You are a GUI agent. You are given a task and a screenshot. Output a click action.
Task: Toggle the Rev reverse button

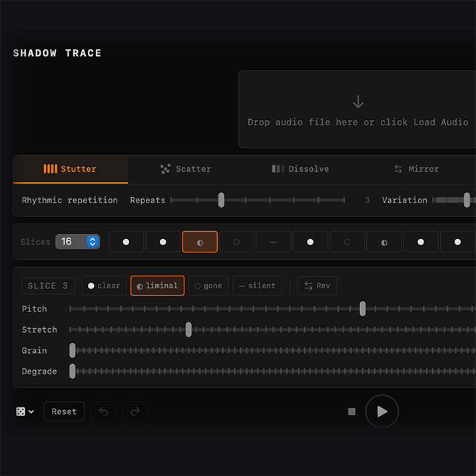coord(317,286)
